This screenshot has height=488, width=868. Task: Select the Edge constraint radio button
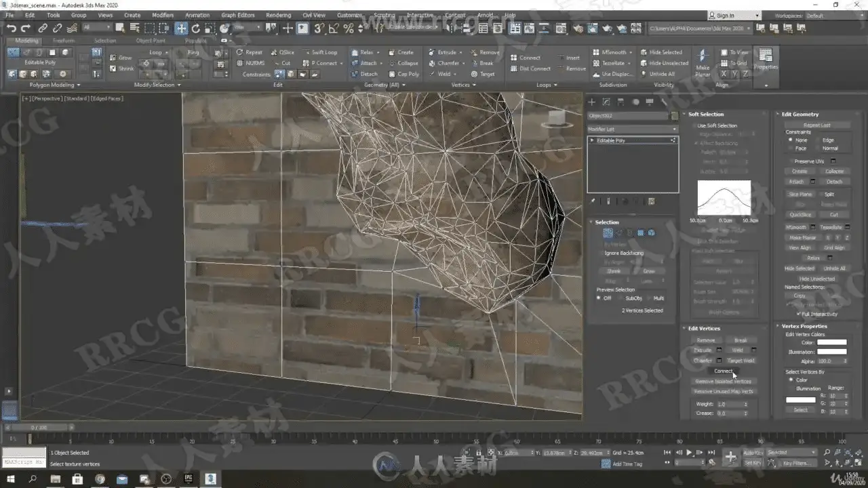click(x=816, y=140)
